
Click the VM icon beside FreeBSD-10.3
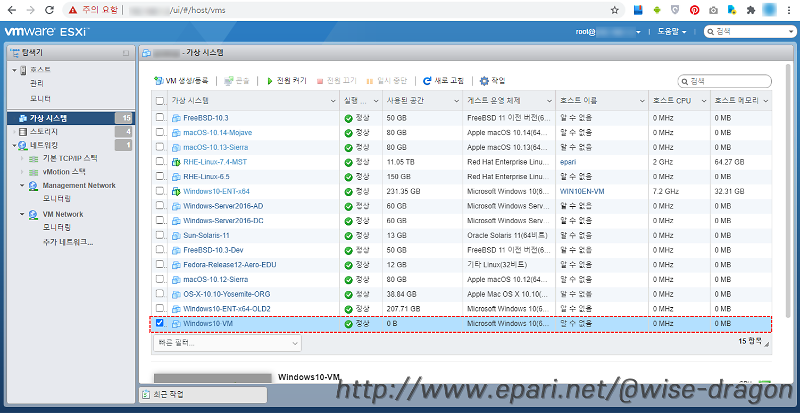pyautogui.click(x=176, y=118)
